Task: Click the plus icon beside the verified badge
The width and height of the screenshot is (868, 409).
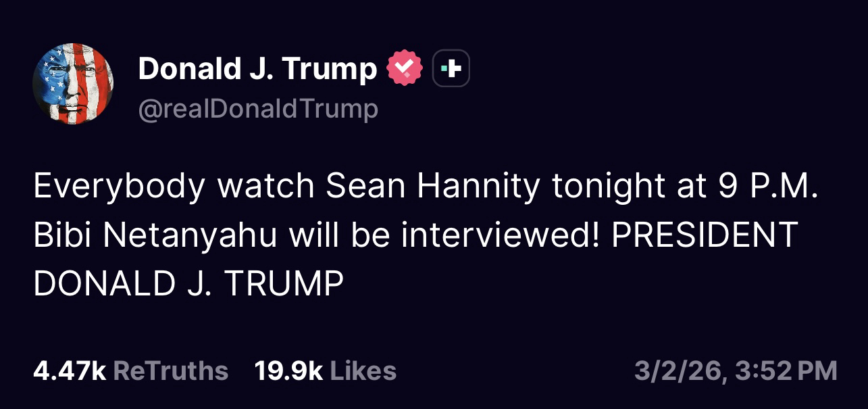Action: coord(451,69)
